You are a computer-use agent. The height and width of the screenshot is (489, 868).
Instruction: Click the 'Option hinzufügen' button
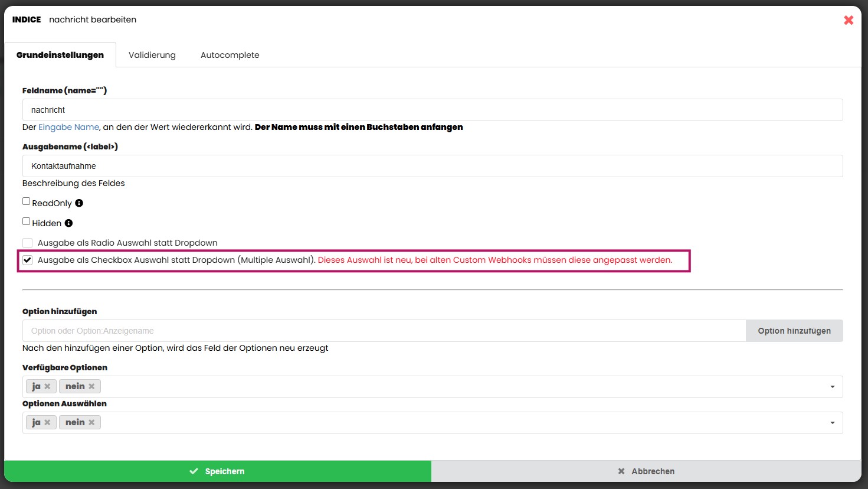click(x=794, y=331)
